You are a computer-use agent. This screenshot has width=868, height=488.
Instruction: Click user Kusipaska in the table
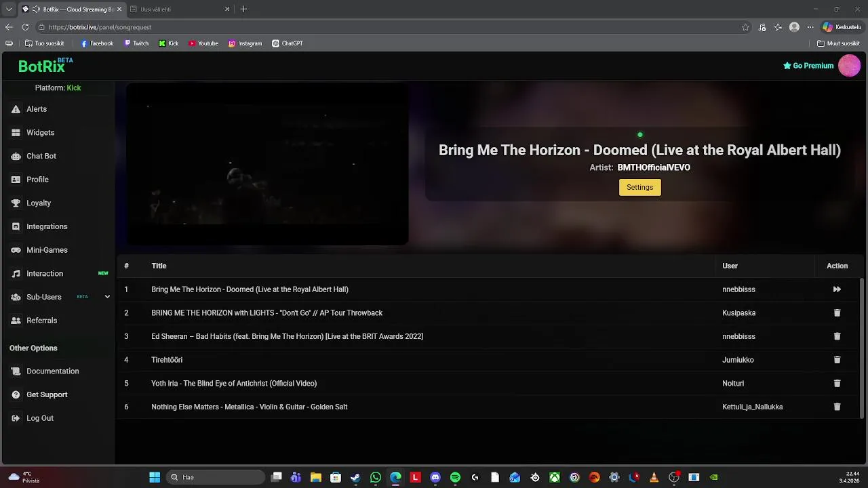(739, 313)
